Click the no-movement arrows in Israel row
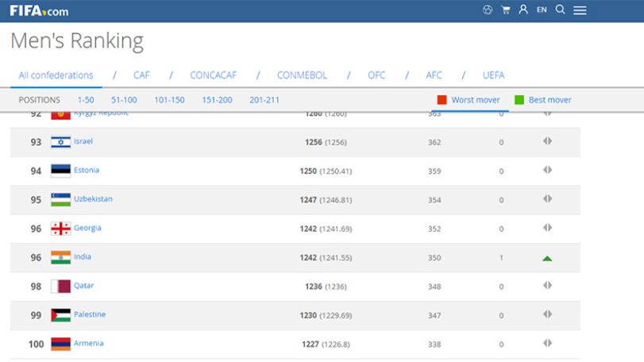Image resolution: width=644 pixels, height=362 pixels. pos(547,141)
